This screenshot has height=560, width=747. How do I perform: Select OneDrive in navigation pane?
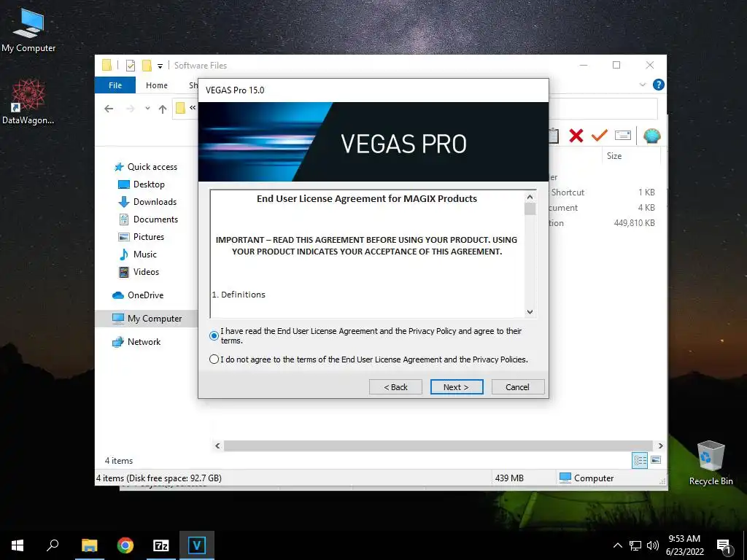(138, 295)
